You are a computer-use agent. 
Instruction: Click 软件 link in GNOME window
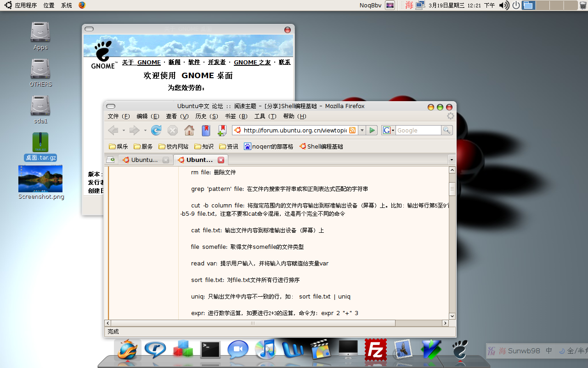pos(194,62)
